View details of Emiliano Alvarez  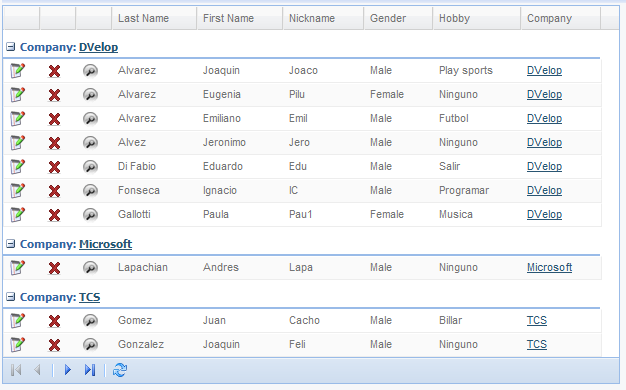pos(91,119)
